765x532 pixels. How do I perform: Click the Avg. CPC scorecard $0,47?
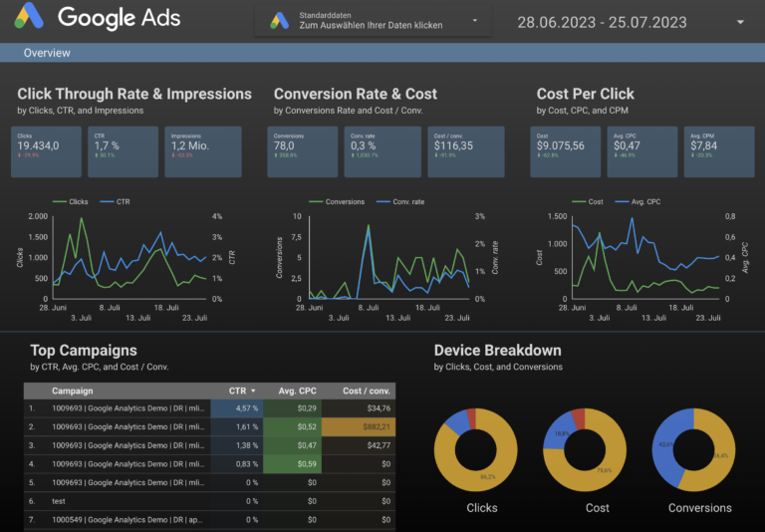point(642,151)
